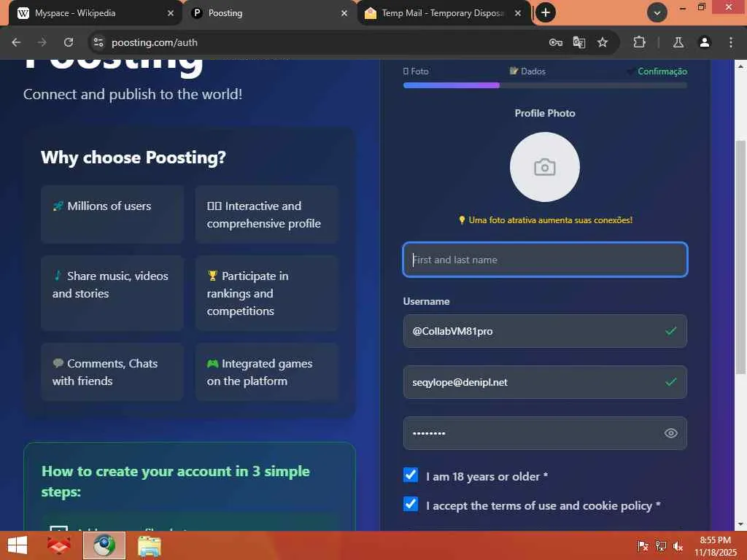
Task: Click the Why choose Poosting? heading
Action: 133,157
